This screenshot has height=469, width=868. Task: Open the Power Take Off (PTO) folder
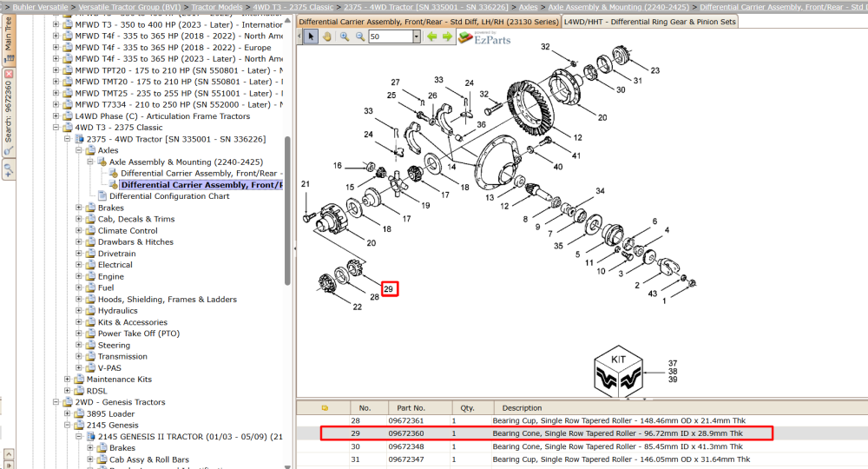(138, 334)
